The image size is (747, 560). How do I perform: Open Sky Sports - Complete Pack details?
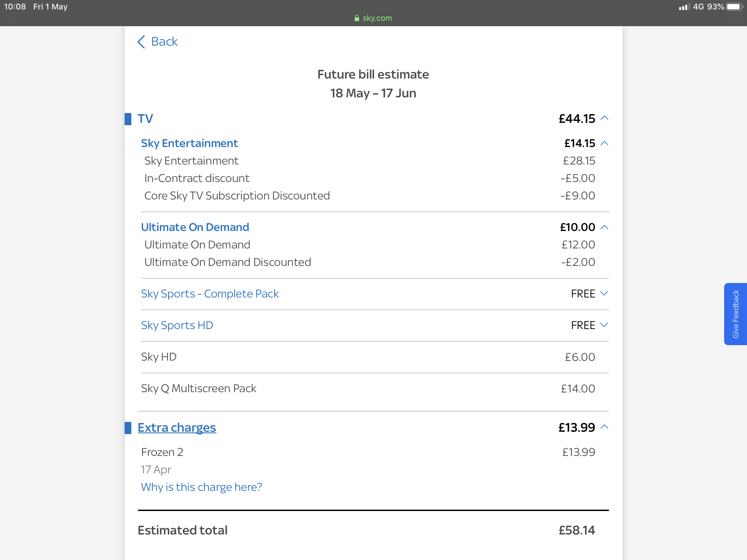(x=210, y=294)
